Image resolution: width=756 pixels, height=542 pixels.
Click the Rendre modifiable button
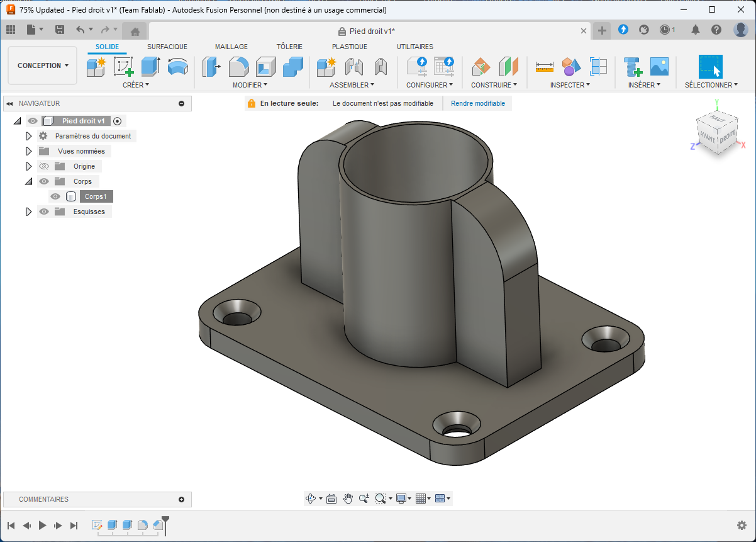[x=478, y=103]
